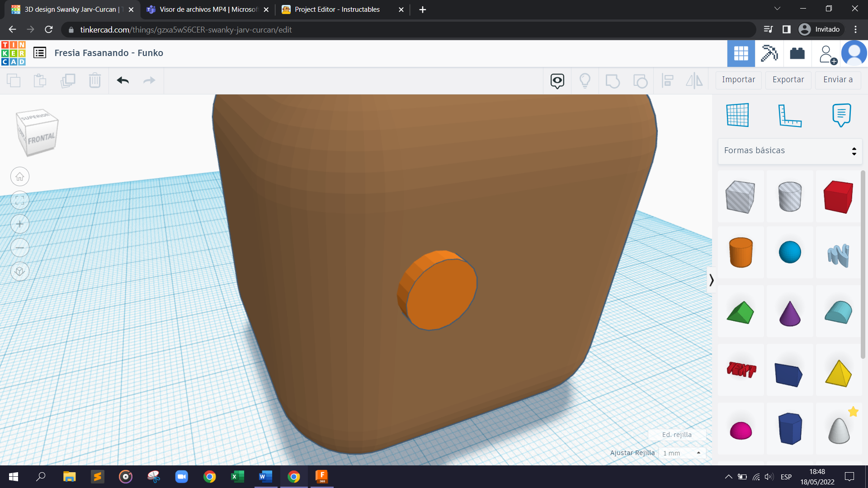
Task: Toggle view-all eye icon
Action: [557, 81]
